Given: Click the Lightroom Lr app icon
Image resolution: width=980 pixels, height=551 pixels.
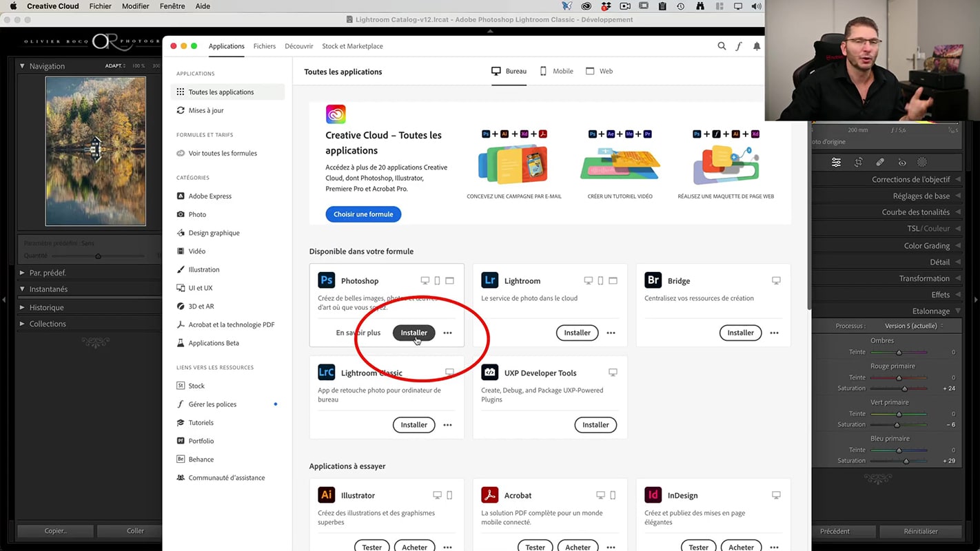Looking at the screenshot, I should tap(490, 280).
